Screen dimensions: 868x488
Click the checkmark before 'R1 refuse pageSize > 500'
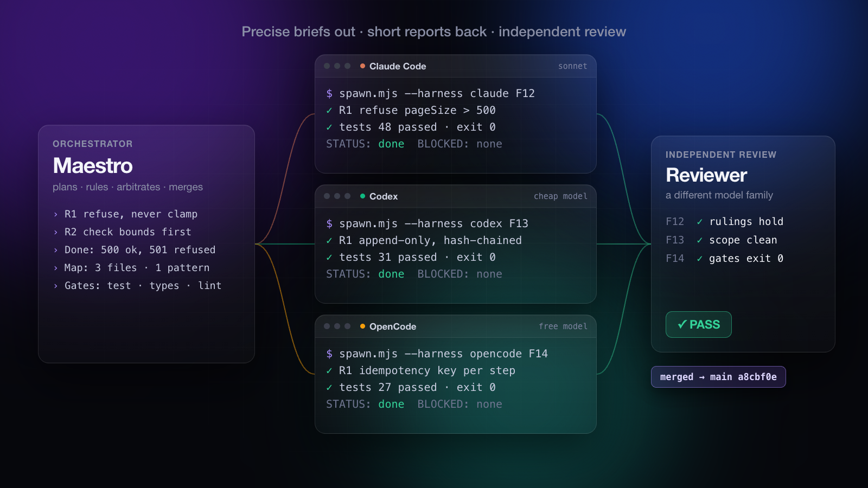click(x=329, y=111)
